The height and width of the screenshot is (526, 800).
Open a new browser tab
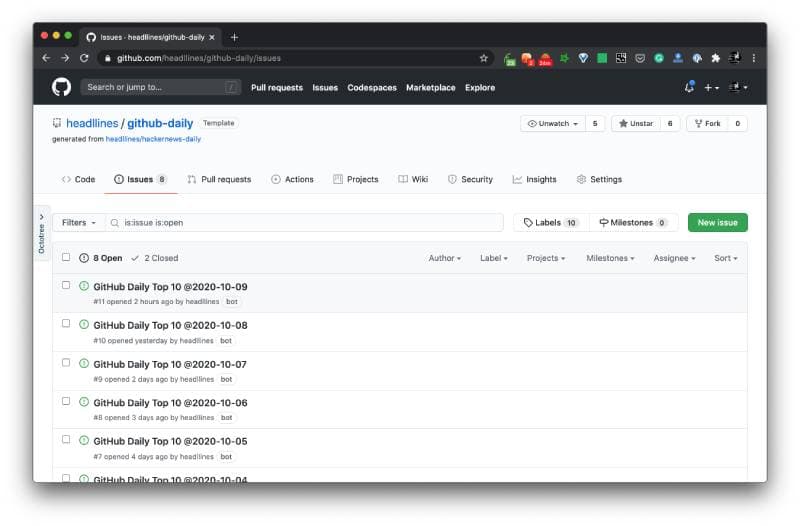click(234, 37)
